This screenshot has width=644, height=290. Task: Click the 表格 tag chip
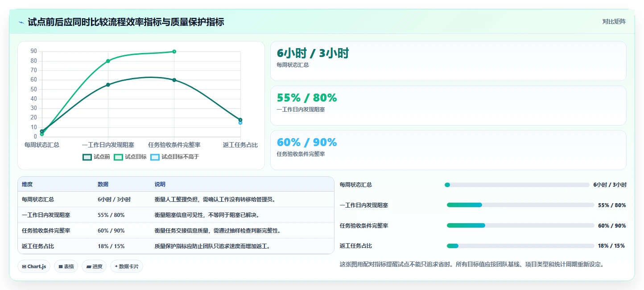[x=66, y=266]
